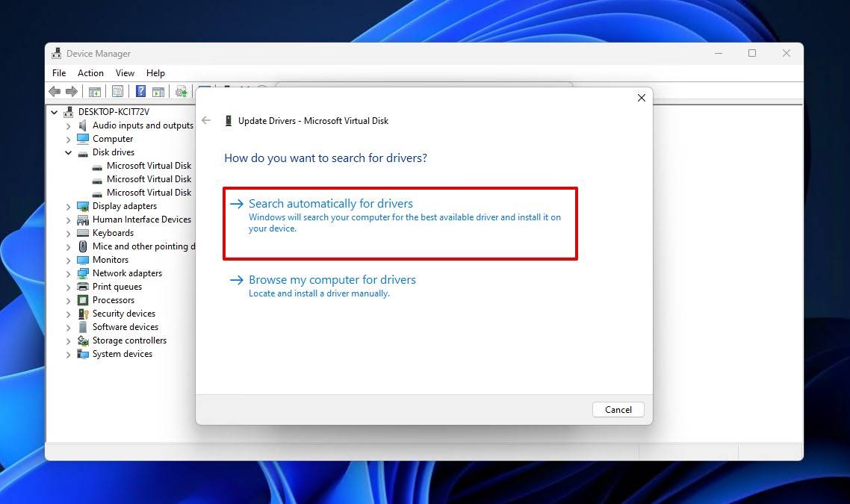Click the Storage controllers icon
This screenshot has width=850, height=504.
click(x=83, y=340)
